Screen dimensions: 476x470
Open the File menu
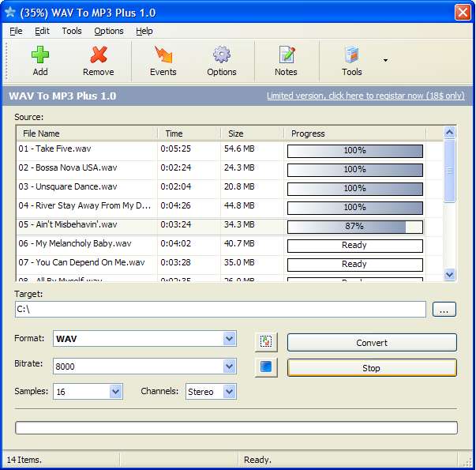16,31
